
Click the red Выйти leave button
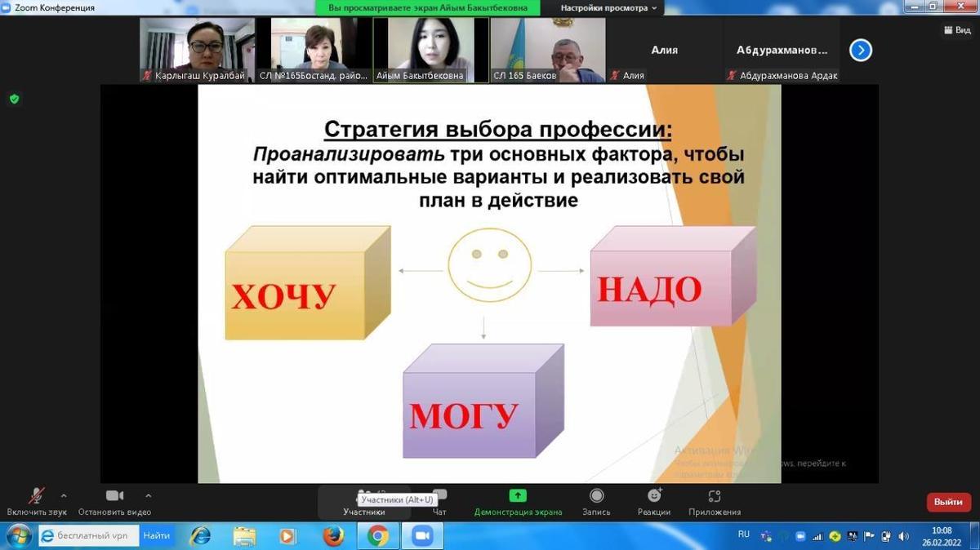[x=948, y=502]
